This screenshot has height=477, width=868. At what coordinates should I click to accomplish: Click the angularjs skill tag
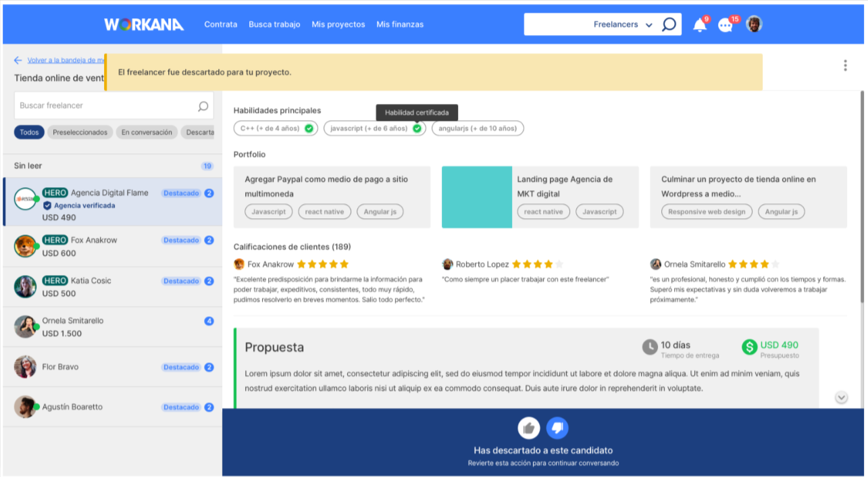(x=478, y=128)
